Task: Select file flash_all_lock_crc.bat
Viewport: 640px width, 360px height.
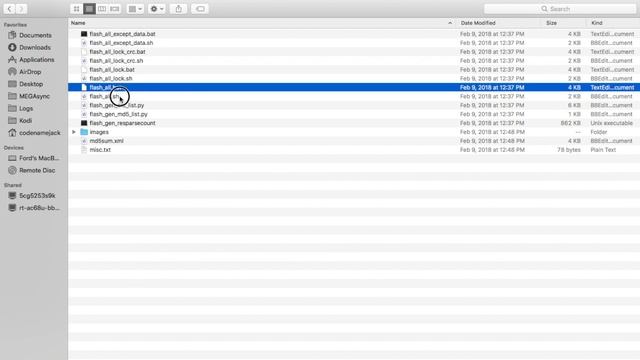Action: [x=118, y=52]
